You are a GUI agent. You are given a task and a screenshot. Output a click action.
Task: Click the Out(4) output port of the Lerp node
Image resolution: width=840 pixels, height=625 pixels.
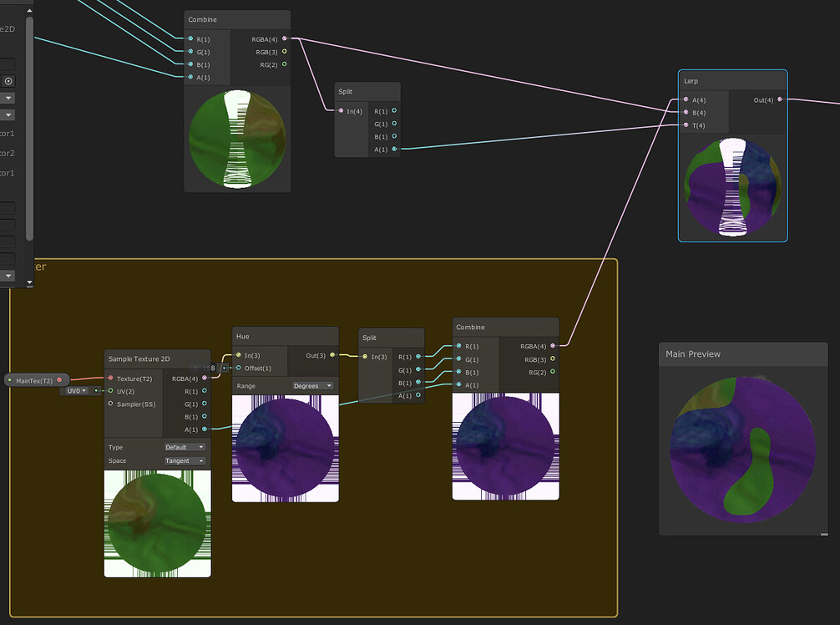click(780, 99)
